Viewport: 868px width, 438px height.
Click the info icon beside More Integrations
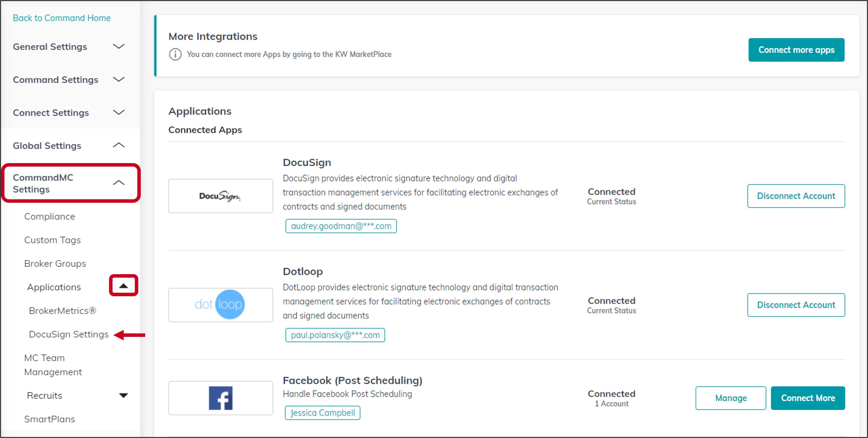click(175, 54)
